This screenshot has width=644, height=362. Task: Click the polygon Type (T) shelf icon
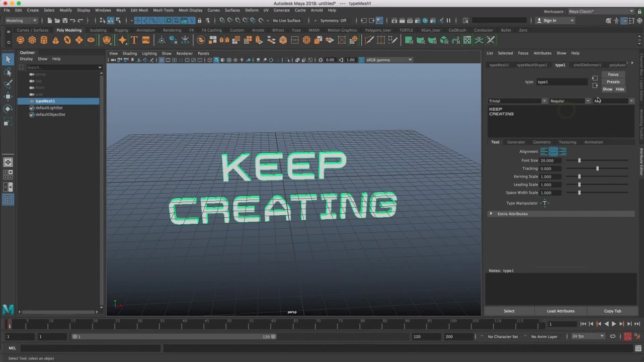[x=134, y=40]
